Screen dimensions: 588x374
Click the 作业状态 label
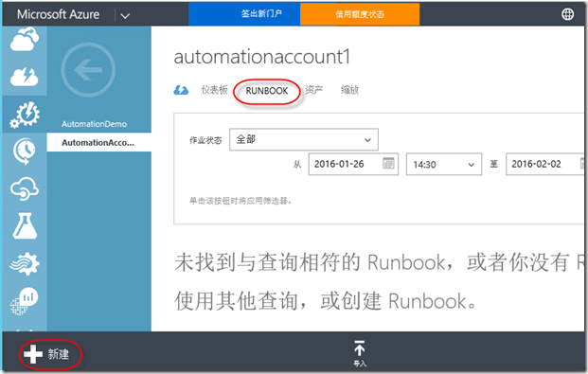205,140
